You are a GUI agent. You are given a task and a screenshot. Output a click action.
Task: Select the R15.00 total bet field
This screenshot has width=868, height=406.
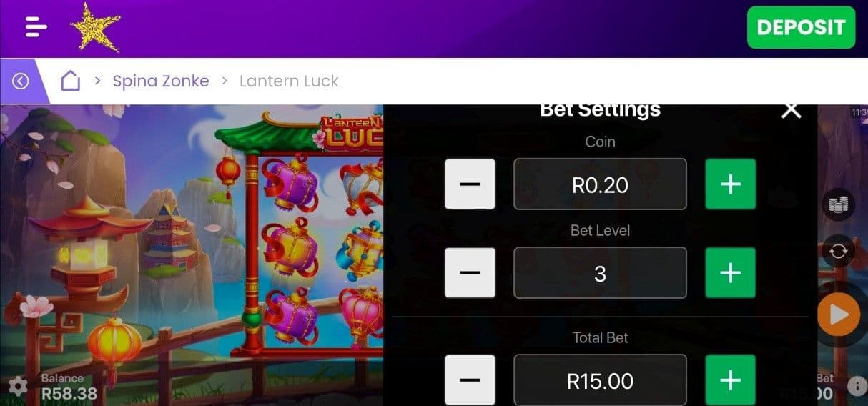[600, 380]
